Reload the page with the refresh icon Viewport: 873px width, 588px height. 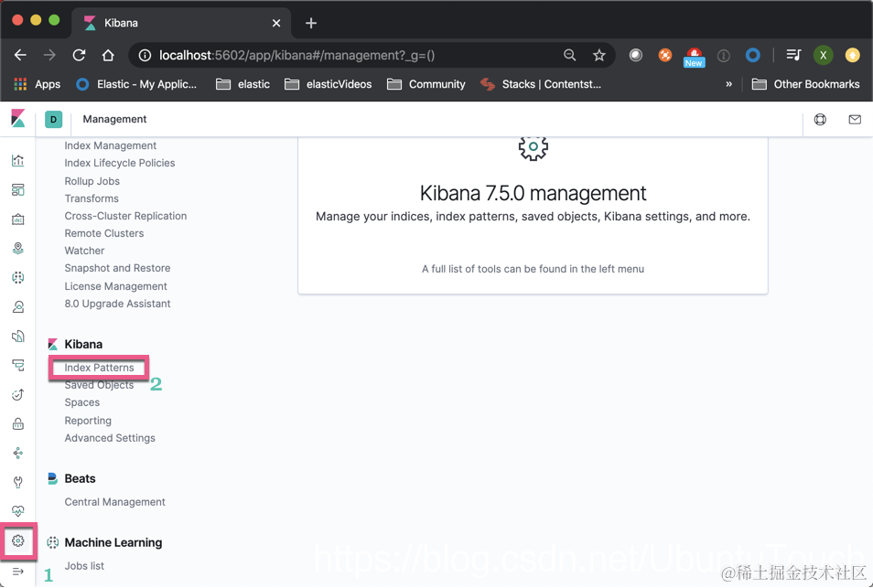coord(79,55)
